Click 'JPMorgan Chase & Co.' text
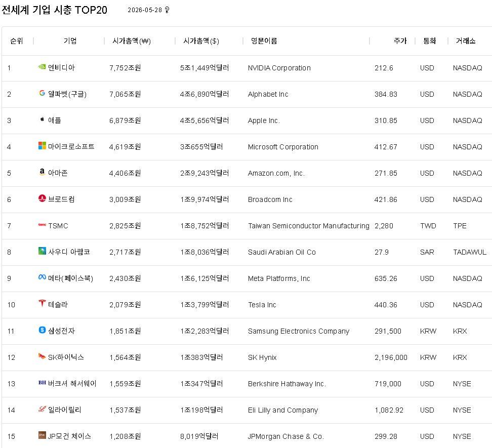The image size is (492, 448). [x=286, y=436]
